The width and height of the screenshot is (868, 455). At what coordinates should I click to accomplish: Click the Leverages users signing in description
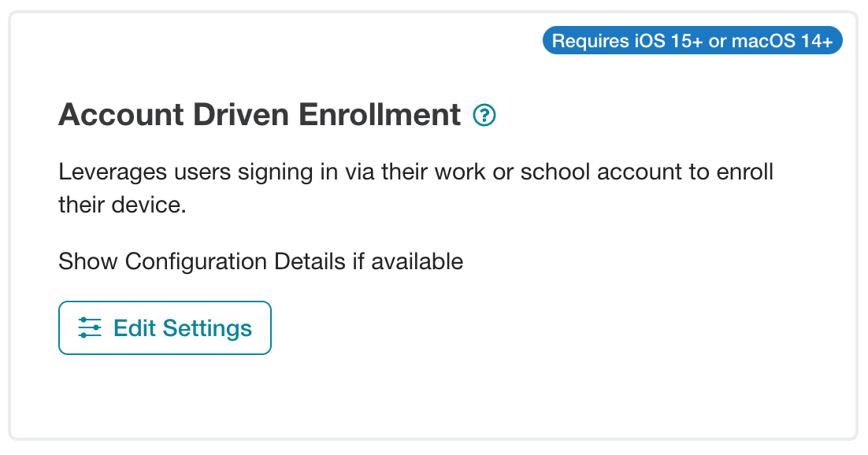(416, 188)
